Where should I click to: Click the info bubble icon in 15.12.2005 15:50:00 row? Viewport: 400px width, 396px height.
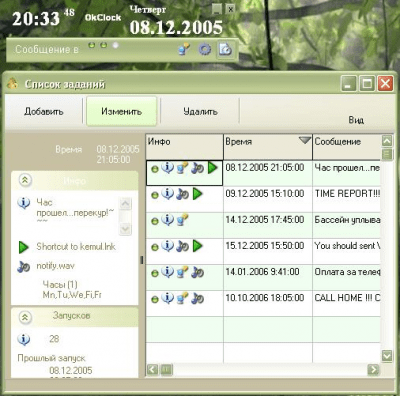(168, 246)
